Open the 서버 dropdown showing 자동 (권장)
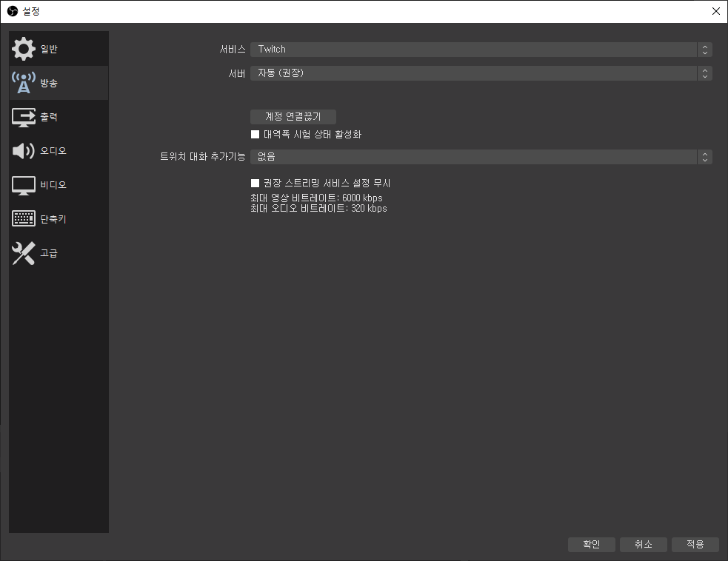 point(481,73)
